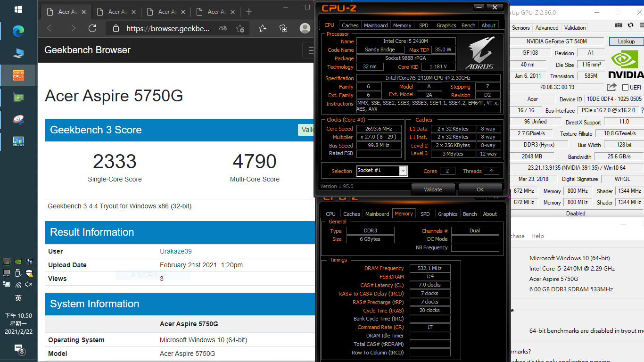Screen dimensions: 644x362
Task: Click the browser address bar URL
Action: point(168,28)
